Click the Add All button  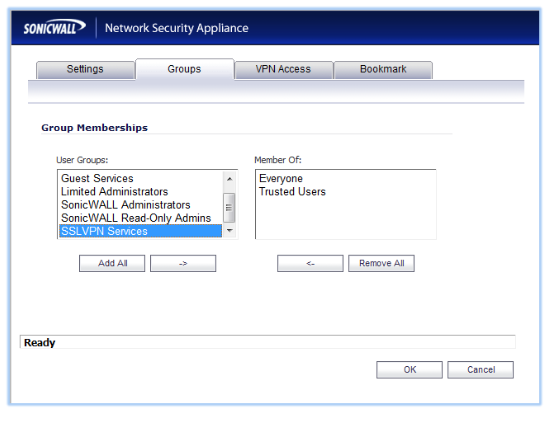[x=112, y=263]
